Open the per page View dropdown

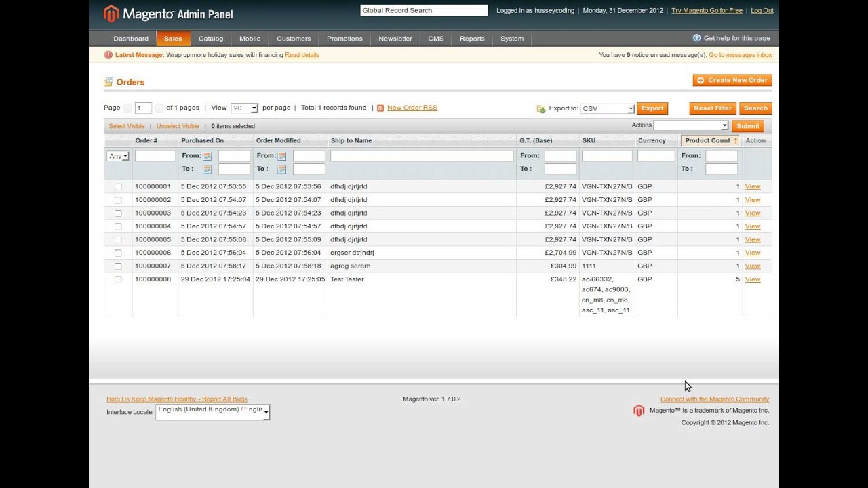point(244,108)
